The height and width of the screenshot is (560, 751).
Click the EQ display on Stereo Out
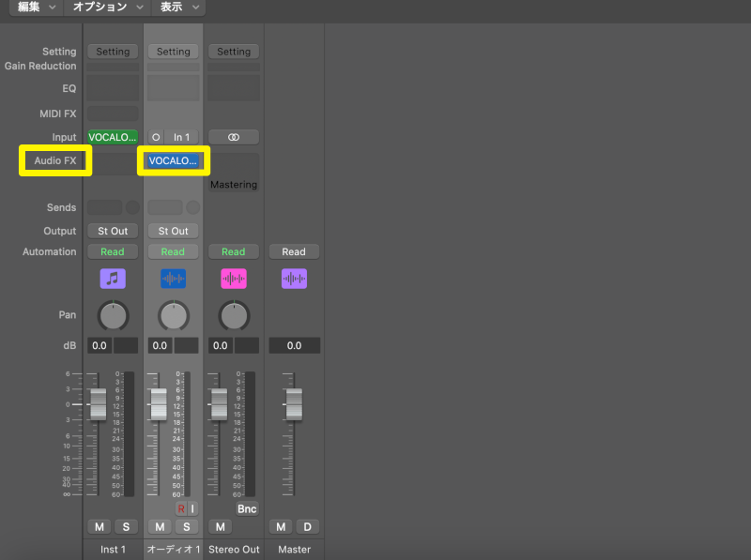tap(234, 87)
